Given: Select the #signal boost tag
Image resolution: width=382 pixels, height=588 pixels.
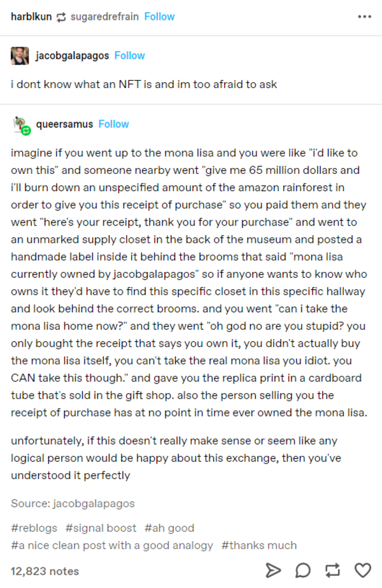Looking at the screenshot, I should pyautogui.click(x=101, y=527).
